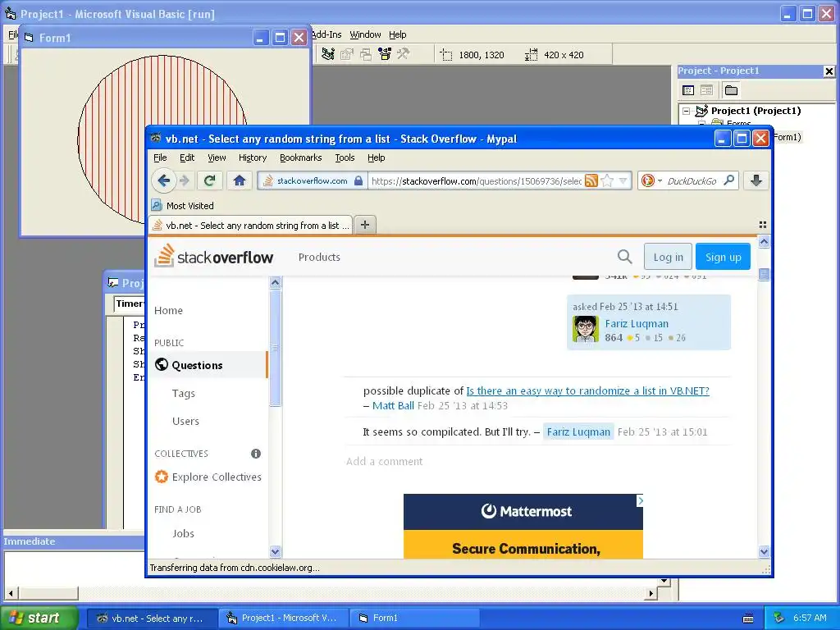Open the Mypal File menu
This screenshot has width=840, height=630.
point(160,157)
